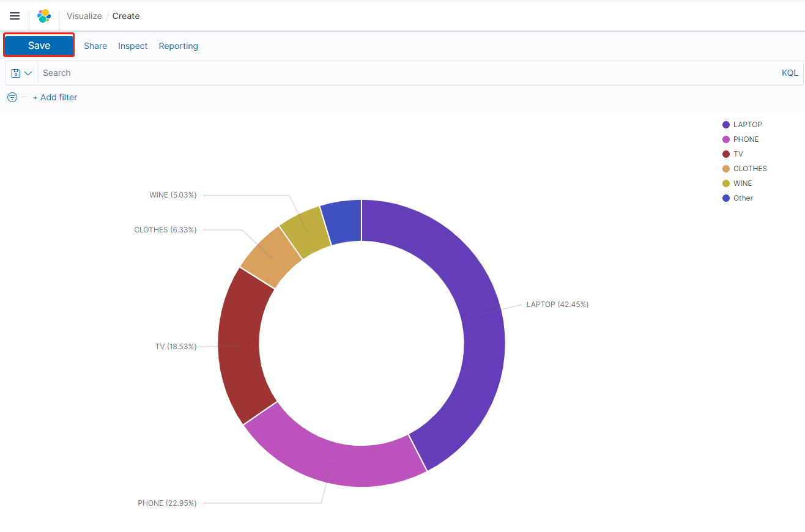Viewport: 805px width, 532px height.
Task: Click the Create breadcrumb
Action: coord(126,16)
